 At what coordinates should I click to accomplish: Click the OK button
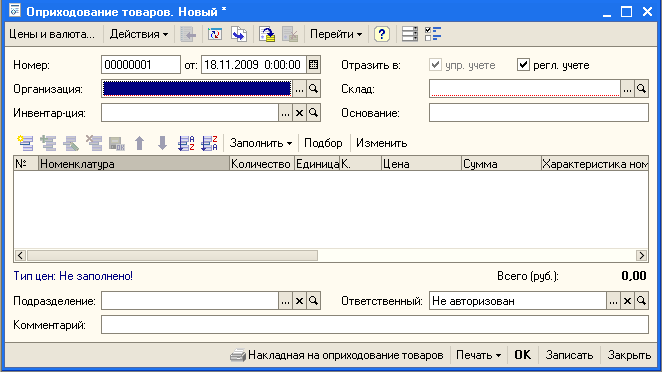click(522, 355)
